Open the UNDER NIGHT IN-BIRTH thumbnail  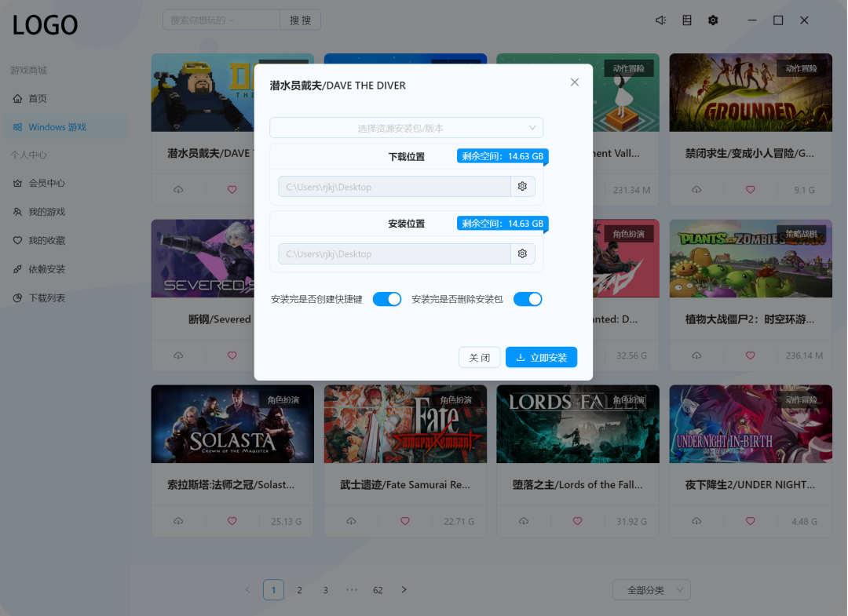751,424
